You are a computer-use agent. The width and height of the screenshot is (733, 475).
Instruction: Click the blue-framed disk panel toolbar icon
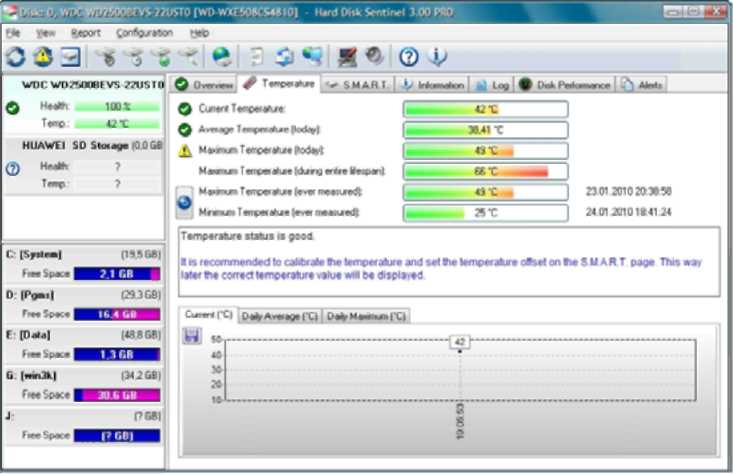click(71, 57)
